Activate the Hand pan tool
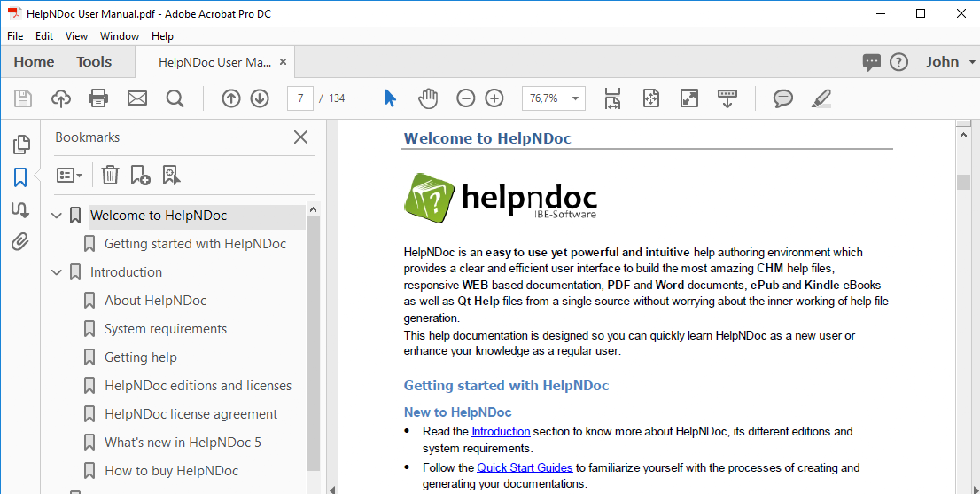This screenshot has height=494, width=980. 428,98
